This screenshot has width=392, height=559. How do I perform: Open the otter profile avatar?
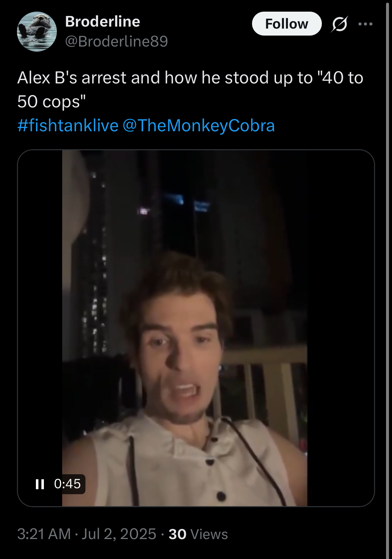[37, 32]
